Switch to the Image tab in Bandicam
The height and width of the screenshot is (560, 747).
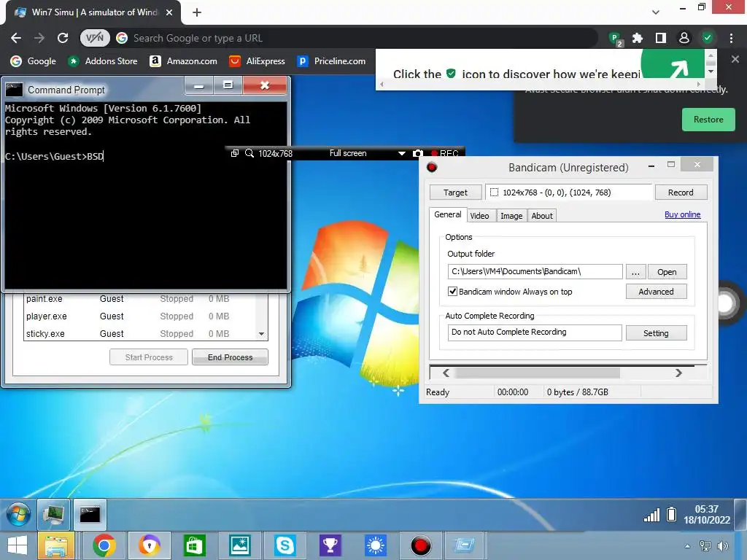pyautogui.click(x=511, y=216)
